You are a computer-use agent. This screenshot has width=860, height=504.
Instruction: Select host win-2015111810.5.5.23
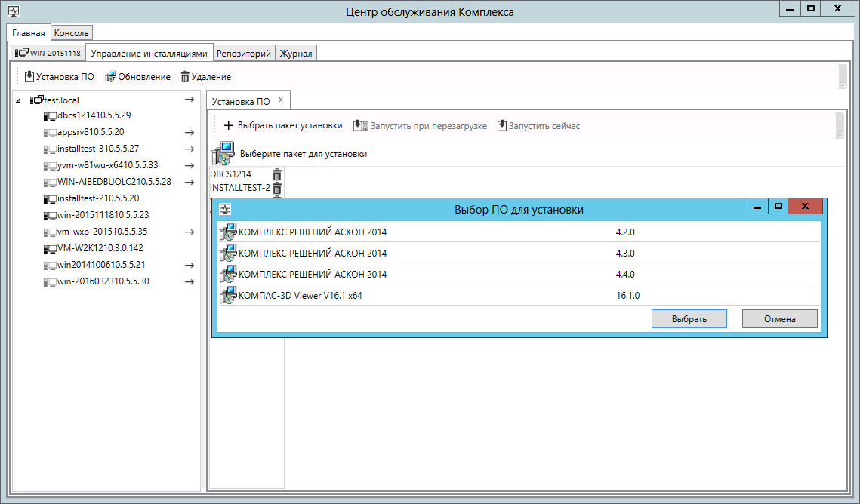(96, 215)
